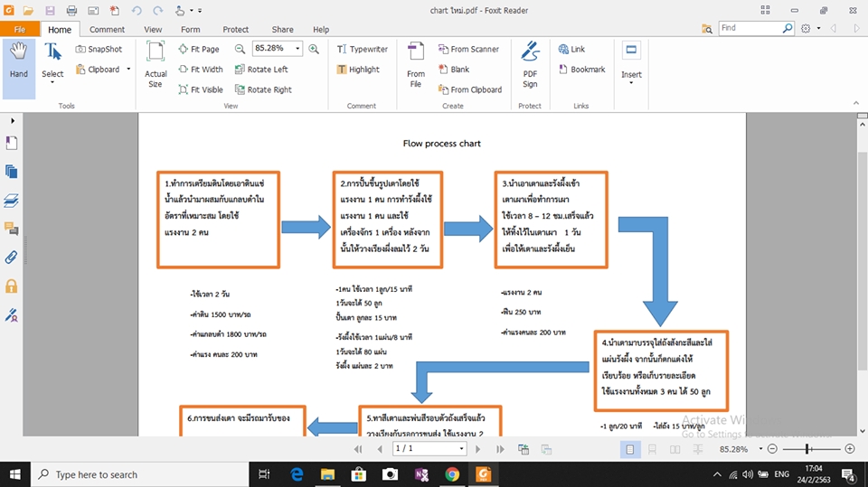868x487 pixels.
Task: Create PDF From File
Action: point(416,64)
